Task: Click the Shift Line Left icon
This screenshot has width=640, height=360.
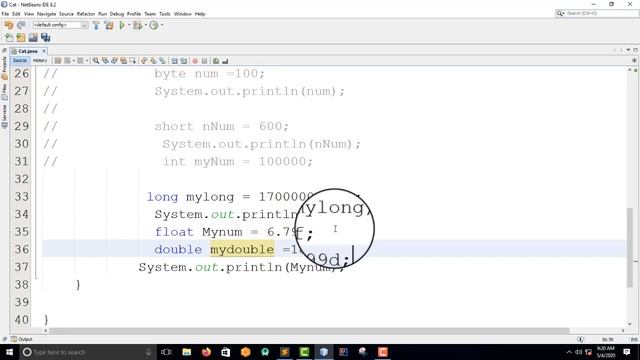Action: pos(174,61)
